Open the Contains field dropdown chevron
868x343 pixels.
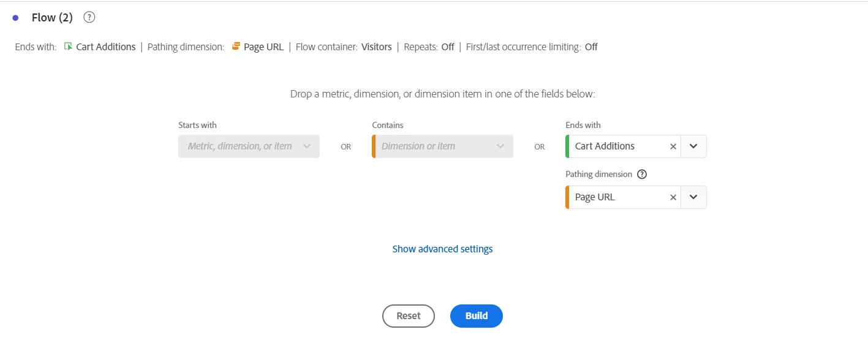pyautogui.click(x=500, y=146)
